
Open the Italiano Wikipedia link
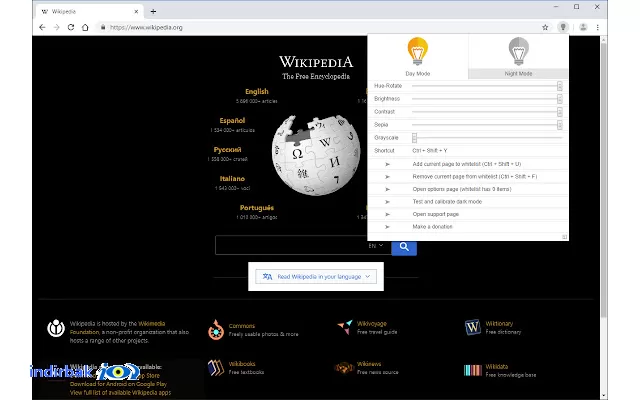[232, 178]
